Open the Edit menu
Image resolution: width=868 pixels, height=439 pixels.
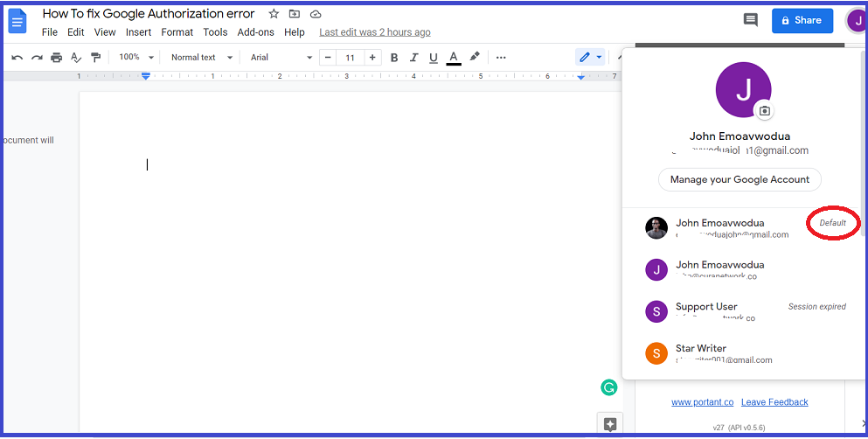(76, 32)
